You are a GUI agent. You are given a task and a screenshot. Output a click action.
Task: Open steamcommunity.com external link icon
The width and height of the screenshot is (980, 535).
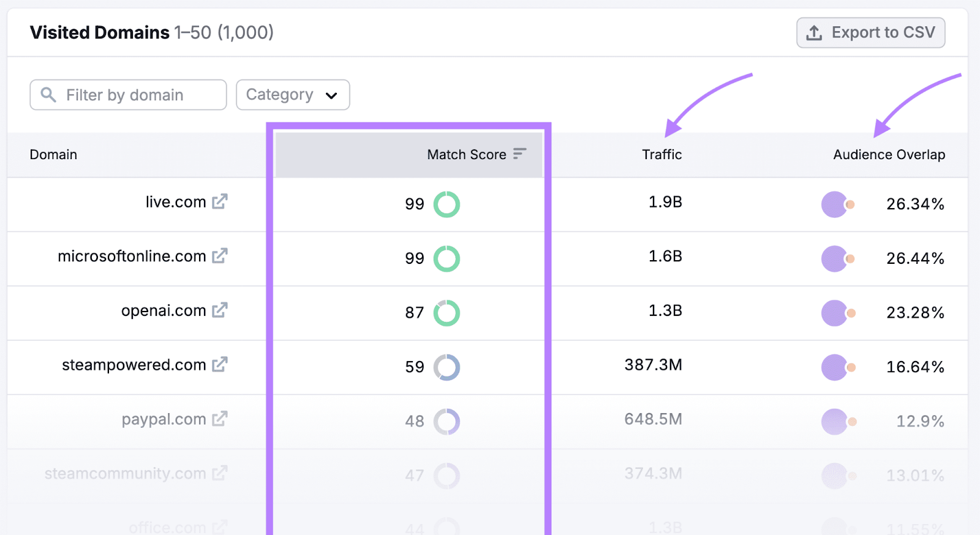pyautogui.click(x=220, y=473)
